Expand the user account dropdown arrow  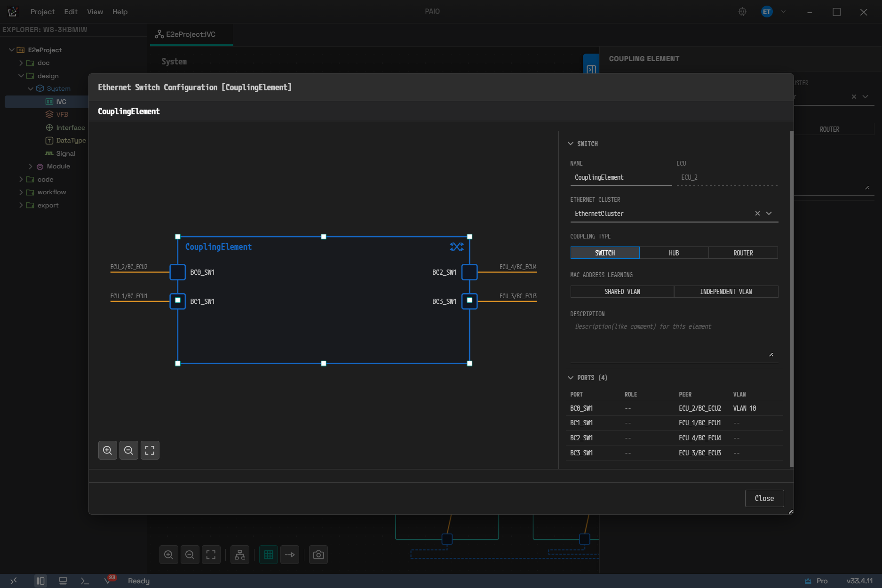(x=783, y=12)
